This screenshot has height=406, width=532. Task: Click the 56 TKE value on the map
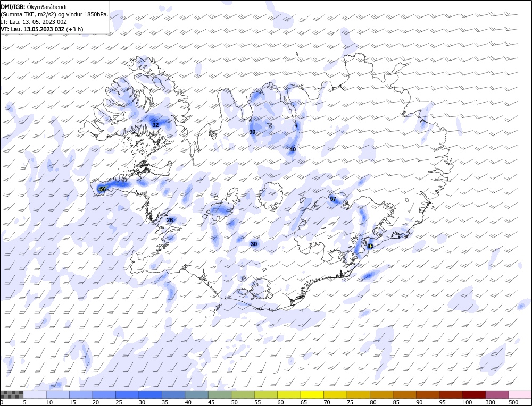(x=103, y=189)
